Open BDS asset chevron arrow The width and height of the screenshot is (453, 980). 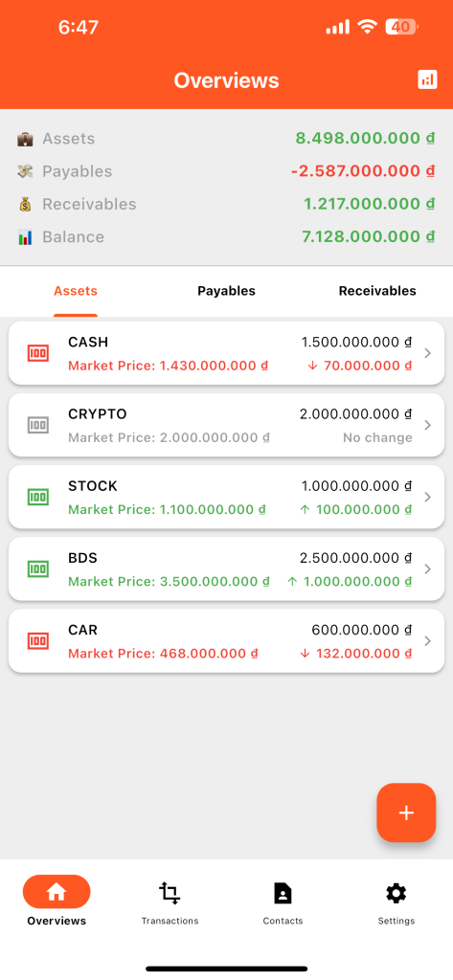point(428,568)
